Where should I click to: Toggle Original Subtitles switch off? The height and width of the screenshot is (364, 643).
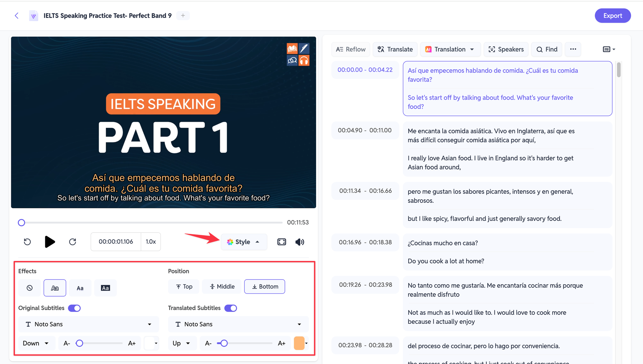pos(74,308)
